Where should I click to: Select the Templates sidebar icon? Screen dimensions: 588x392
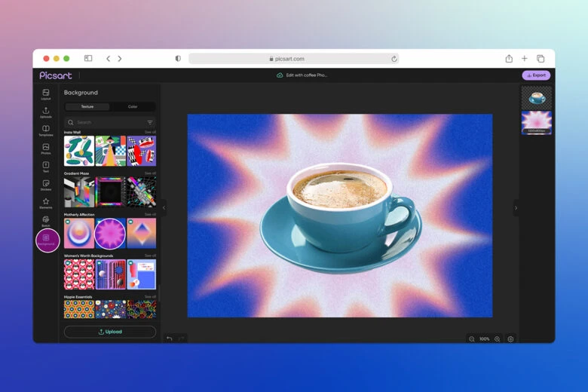(46, 130)
